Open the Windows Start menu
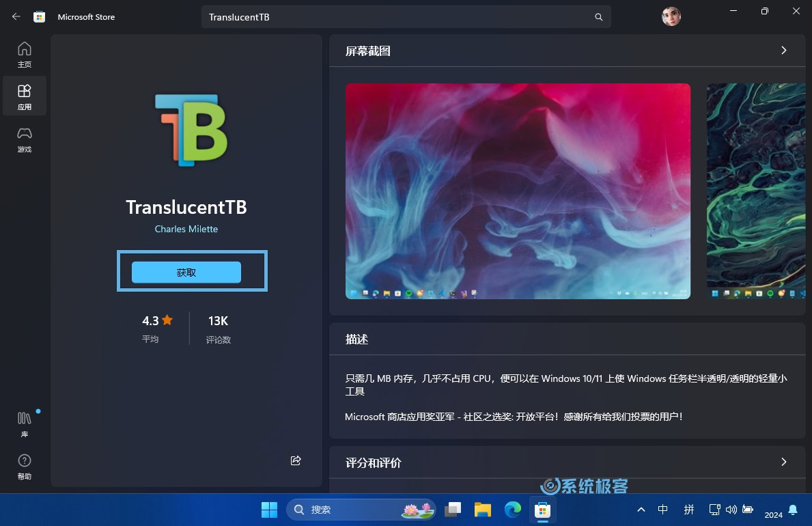 point(269,510)
